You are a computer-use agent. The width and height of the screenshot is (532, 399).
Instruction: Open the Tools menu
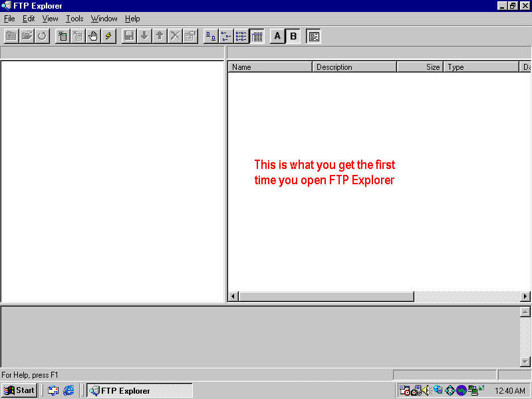74,19
